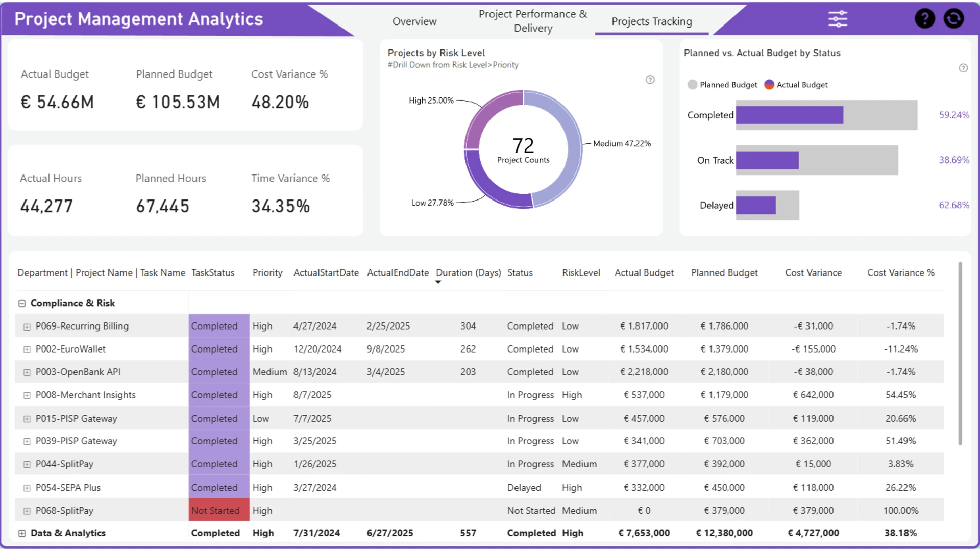Image resolution: width=980 pixels, height=551 pixels.
Task: Click the Delayed status cell for P054-SEPA Plus
Action: tap(524, 488)
